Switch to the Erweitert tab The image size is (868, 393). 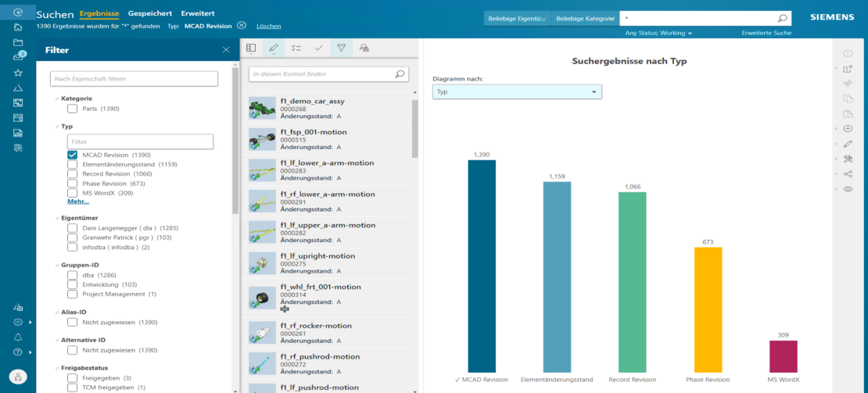point(198,13)
